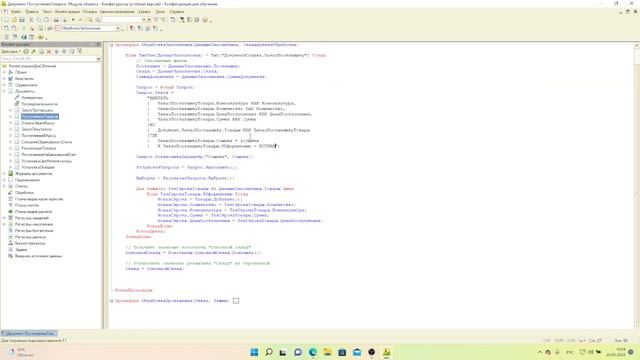Click the Move up arrow icon
This screenshot has width=640, height=360.
(57, 52)
